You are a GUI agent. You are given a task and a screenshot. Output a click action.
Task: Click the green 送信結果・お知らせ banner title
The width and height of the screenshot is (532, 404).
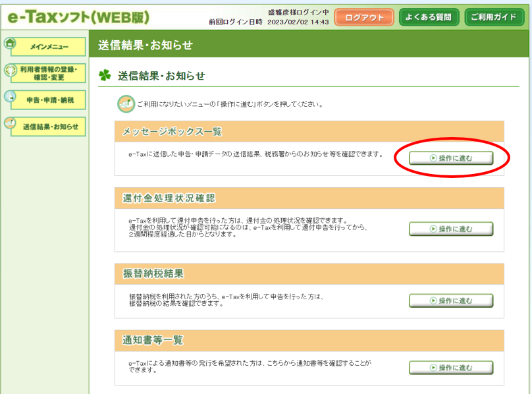146,45
